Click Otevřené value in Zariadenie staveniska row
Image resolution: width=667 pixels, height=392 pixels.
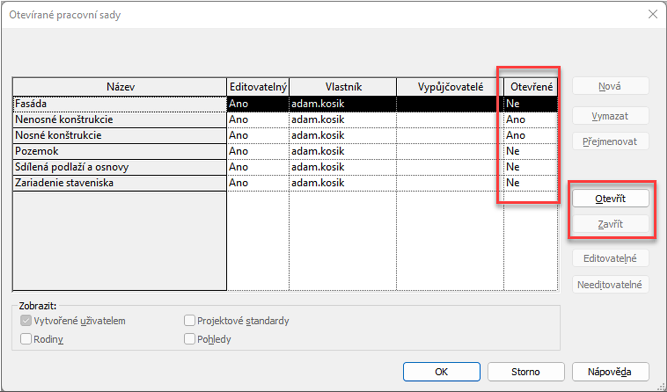[x=531, y=183]
